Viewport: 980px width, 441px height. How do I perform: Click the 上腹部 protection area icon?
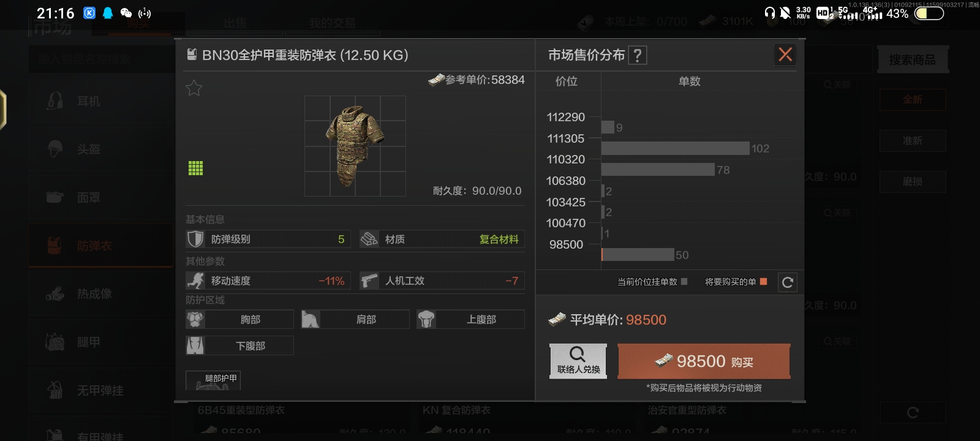pyautogui.click(x=426, y=319)
